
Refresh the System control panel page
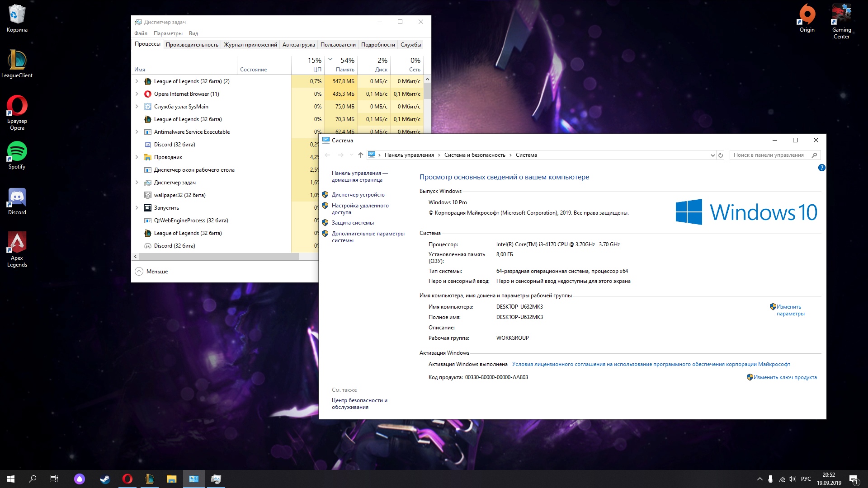(721, 155)
